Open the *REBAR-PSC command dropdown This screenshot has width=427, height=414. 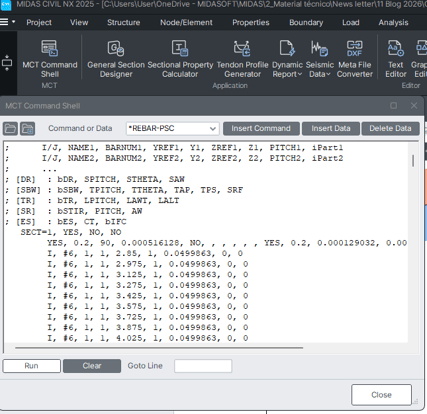coord(213,129)
